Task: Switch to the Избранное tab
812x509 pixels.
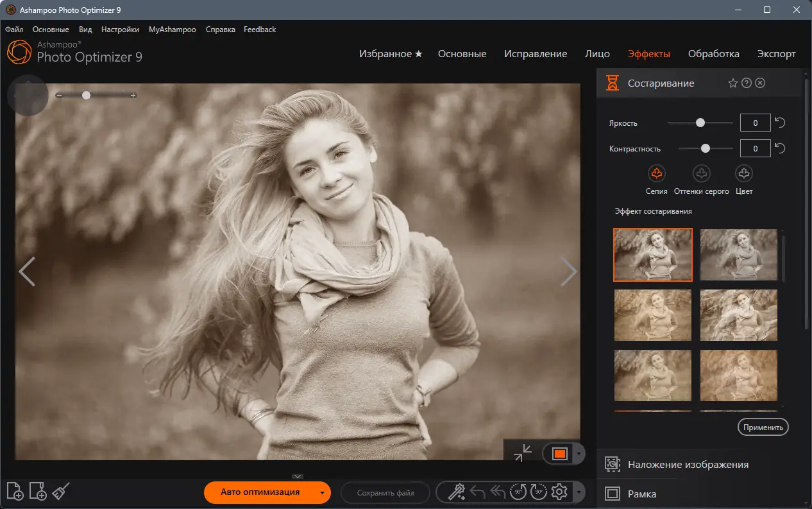Action: pyautogui.click(x=391, y=54)
